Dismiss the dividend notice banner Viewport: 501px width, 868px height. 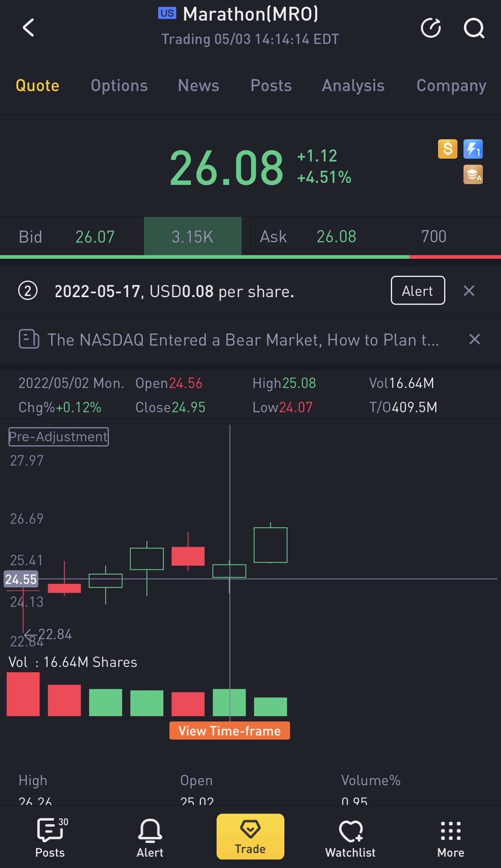(469, 291)
